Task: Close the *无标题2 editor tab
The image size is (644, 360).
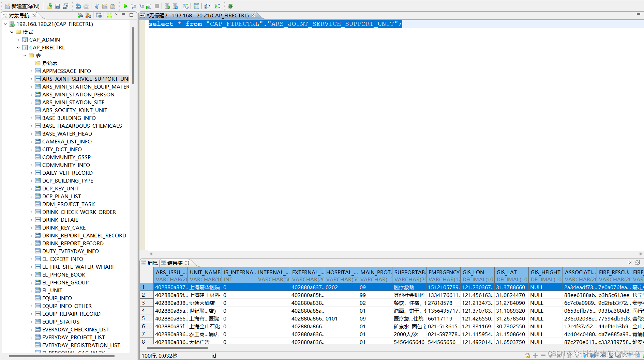Action: point(253,15)
